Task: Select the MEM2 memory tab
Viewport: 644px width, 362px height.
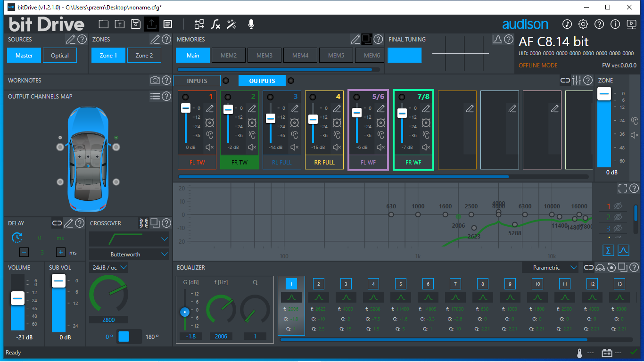Action: (229, 56)
